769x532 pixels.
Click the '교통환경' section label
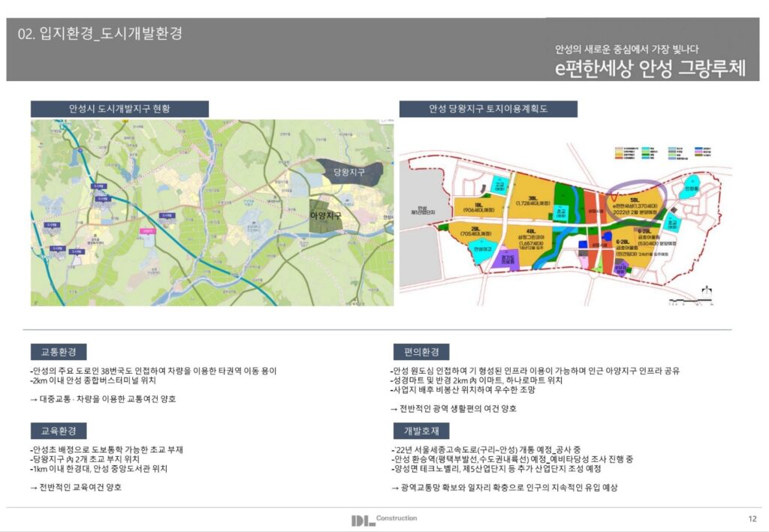(59, 352)
